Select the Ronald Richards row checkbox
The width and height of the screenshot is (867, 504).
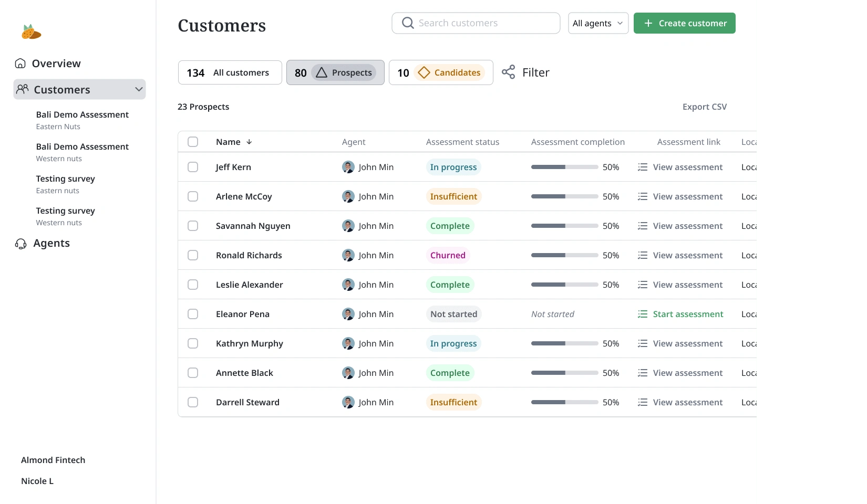(193, 255)
